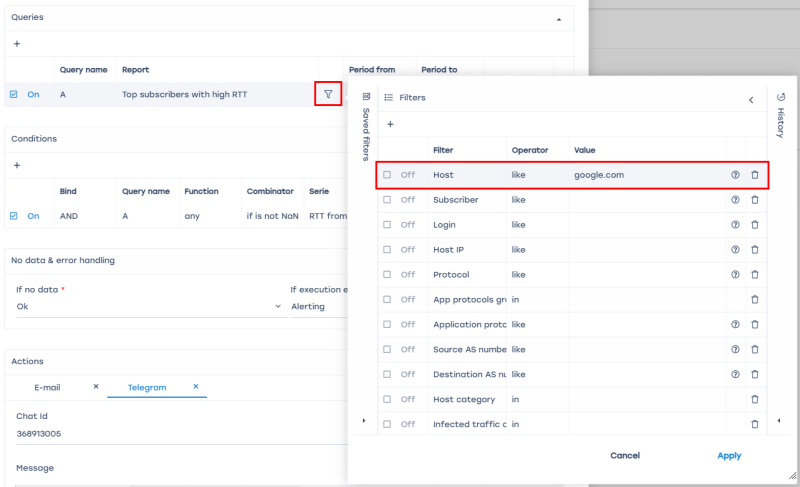Click help icon for Host IP filter
This screenshot has width=800, height=487.
735,250
